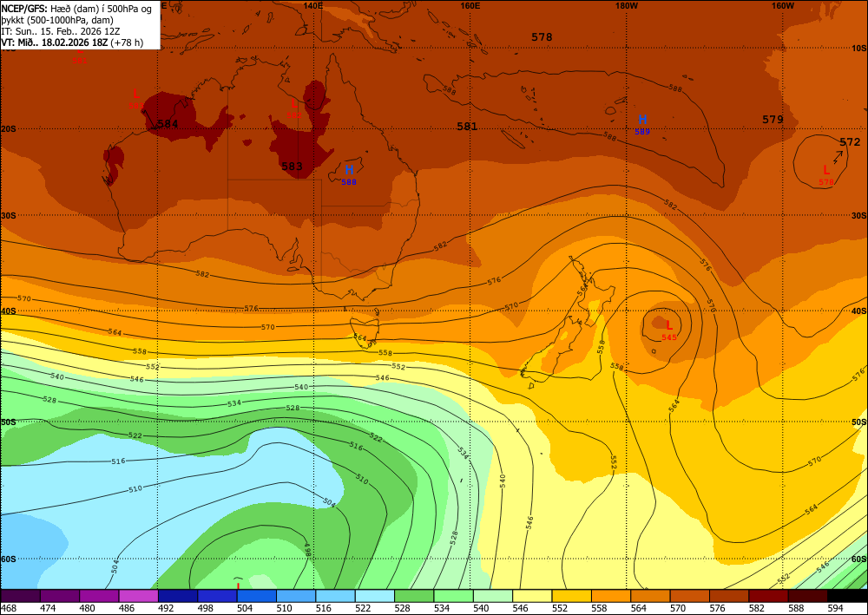Click the black 572 value with arrow
868x615 pixels.
850,142
